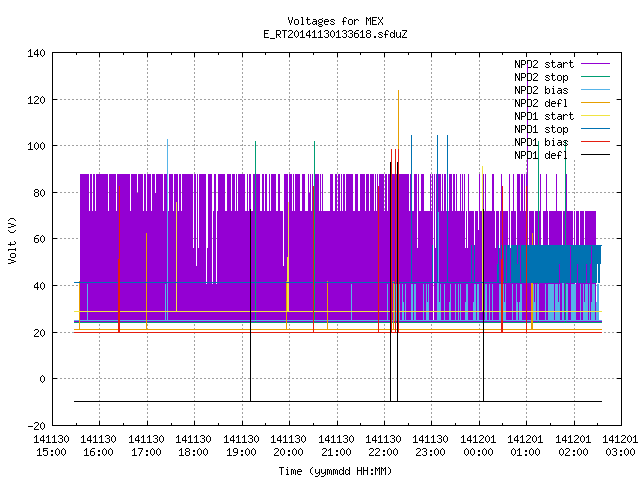Viewport: 640px width, 480px height.
Task: Click the file name E_RT20141130133618.sfduZ subtitle
Action: pyautogui.click(x=335, y=34)
